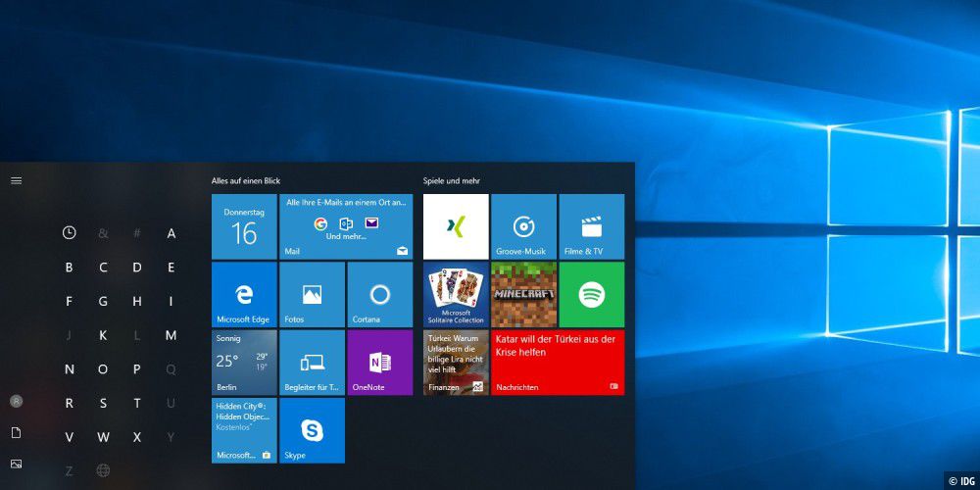
Task: Open Microsoft Solitaire Collection tile
Action: tap(456, 294)
